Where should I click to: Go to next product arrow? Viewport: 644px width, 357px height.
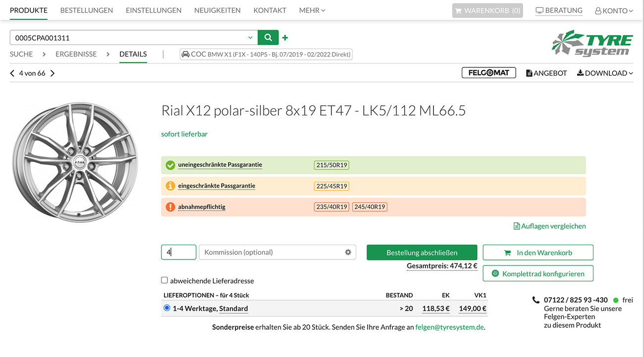[53, 73]
